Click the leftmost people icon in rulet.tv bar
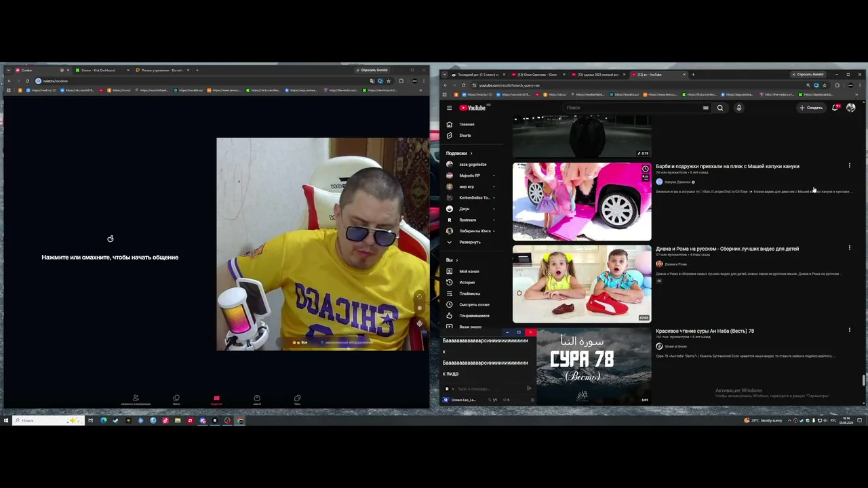 point(136,399)
